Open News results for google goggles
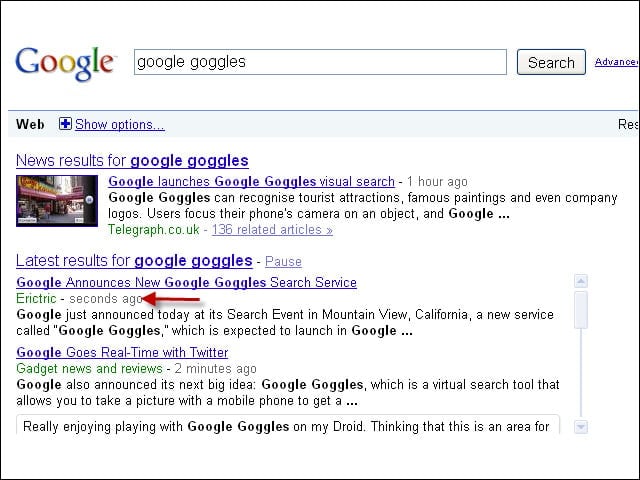The height and width of the screenshot is (480, 640). click(x=132, y=161)
